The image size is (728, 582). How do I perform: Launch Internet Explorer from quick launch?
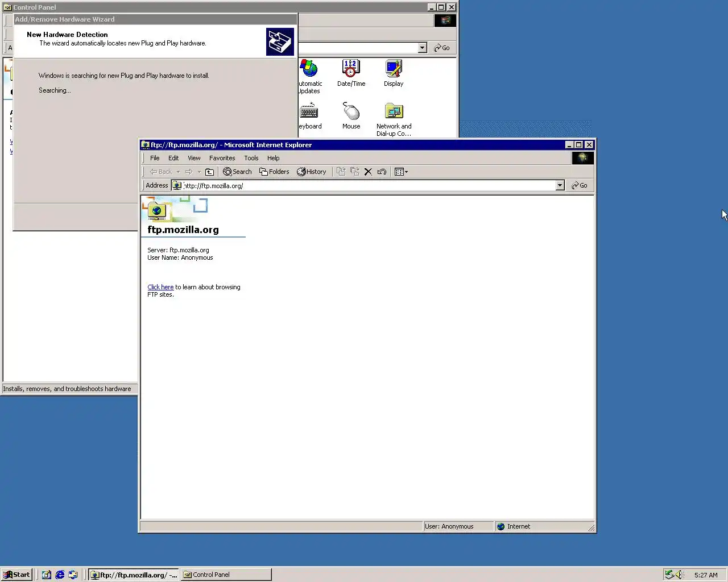click(x=60, y=575)
